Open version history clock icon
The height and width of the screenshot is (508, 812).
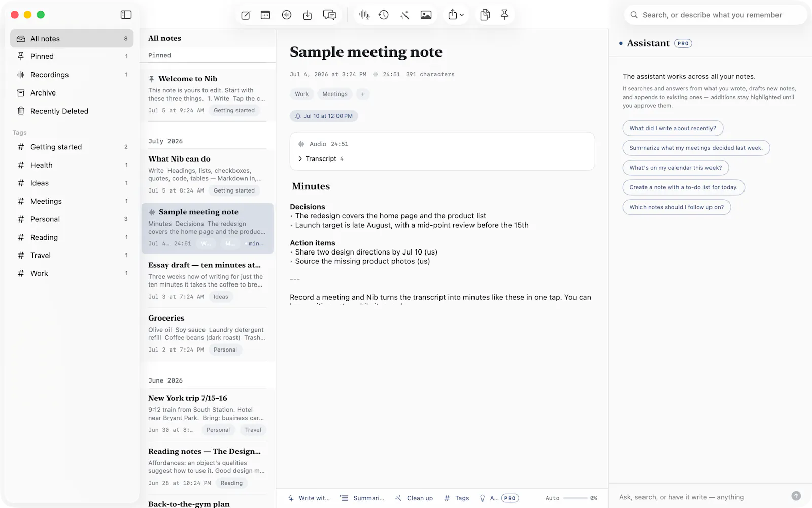pyautogui.click(x=384, y=15)
